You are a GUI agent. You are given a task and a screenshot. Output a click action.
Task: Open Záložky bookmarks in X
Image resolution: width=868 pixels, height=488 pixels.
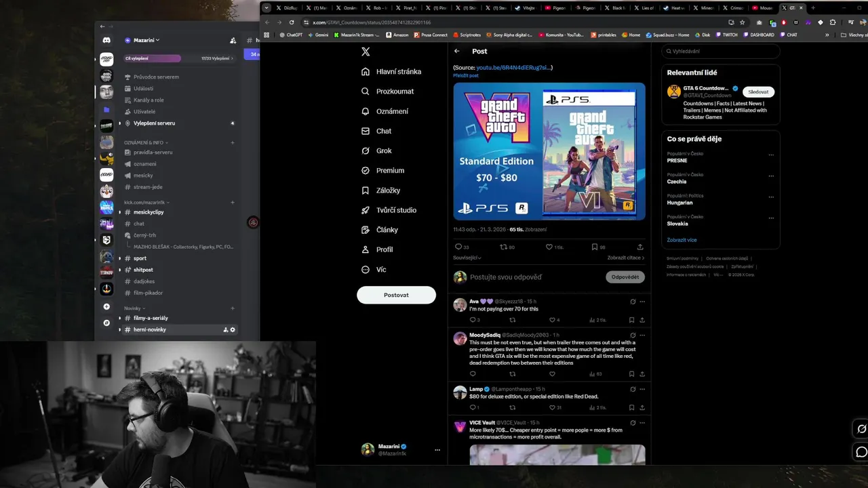click(x=380, y=190)
